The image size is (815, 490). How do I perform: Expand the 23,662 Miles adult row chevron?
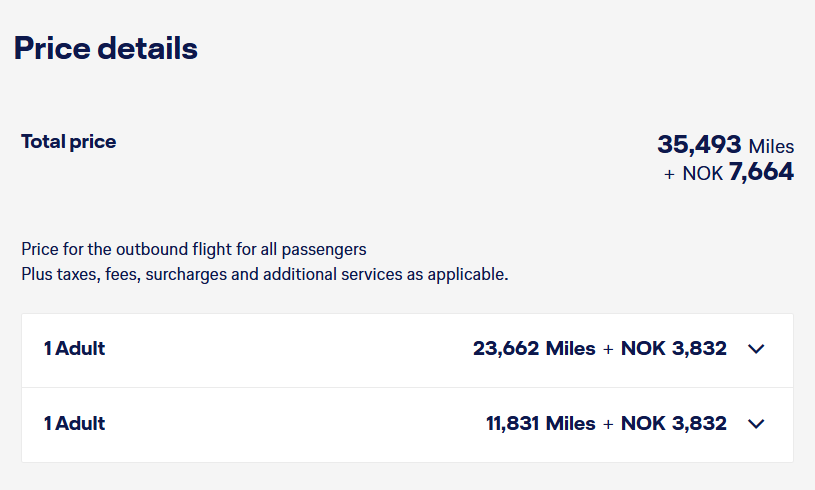pos(756,349)
